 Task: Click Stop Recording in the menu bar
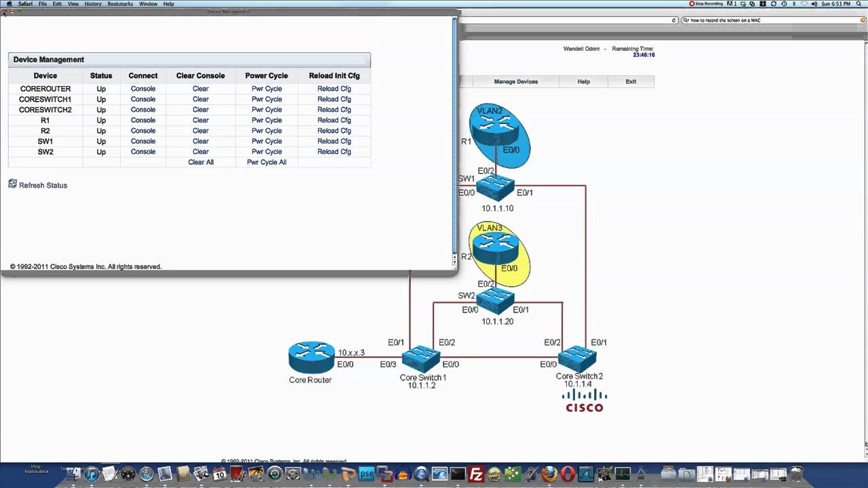(706, 3)
